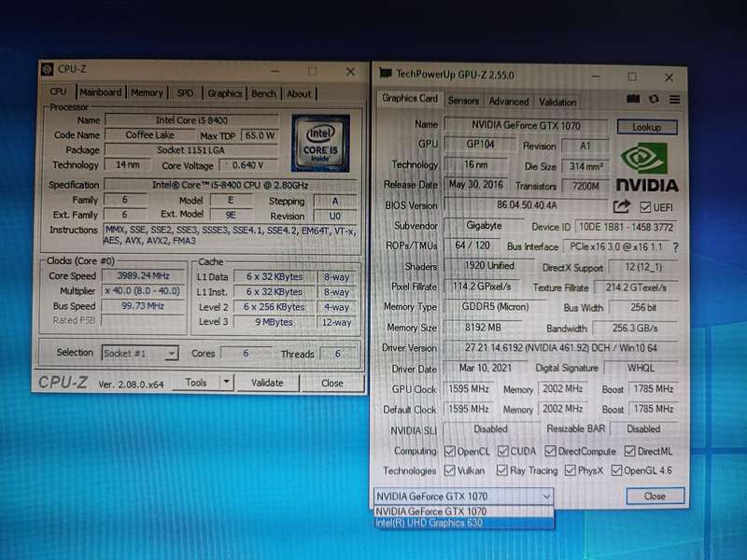The image size is (747, 560).
Task: Click the NVIDIA logo in GPU-Z
Action: (x=646, y=168)
